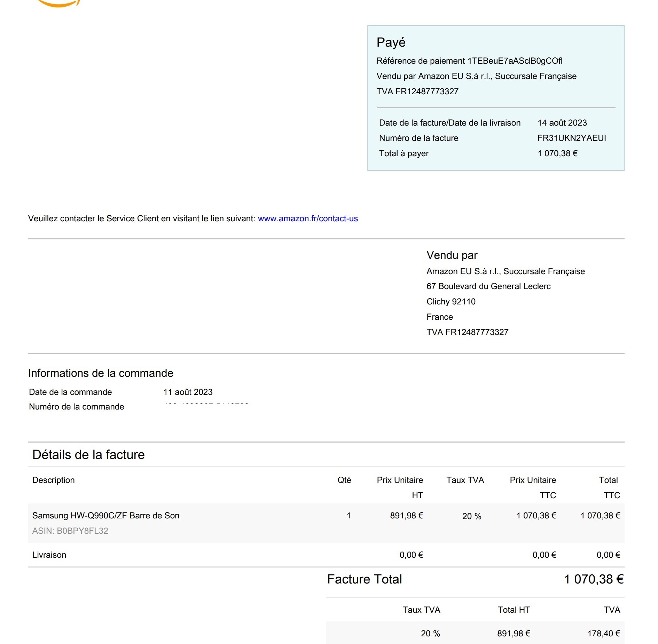This screenshot has height=644, width=658.
Task: Select the payment reference 1TEBeuE7aASclB0gCOfl line
Action: pyautogui.click(x=469, y=61)
